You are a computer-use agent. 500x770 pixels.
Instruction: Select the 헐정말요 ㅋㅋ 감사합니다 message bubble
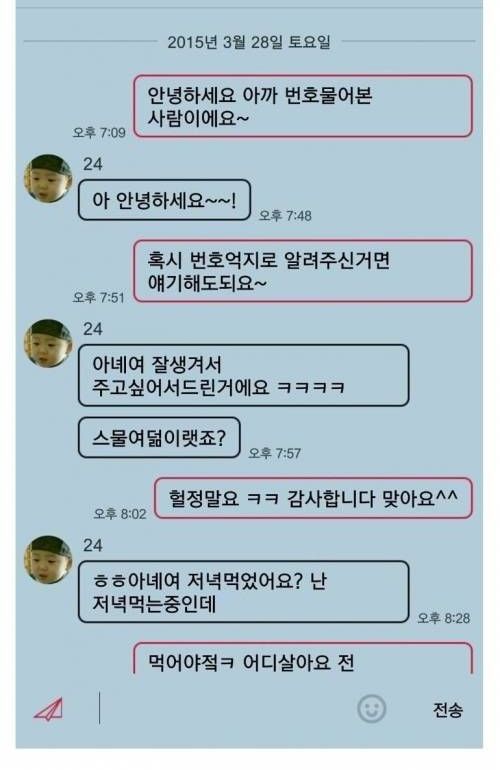(x=313, y=498)
